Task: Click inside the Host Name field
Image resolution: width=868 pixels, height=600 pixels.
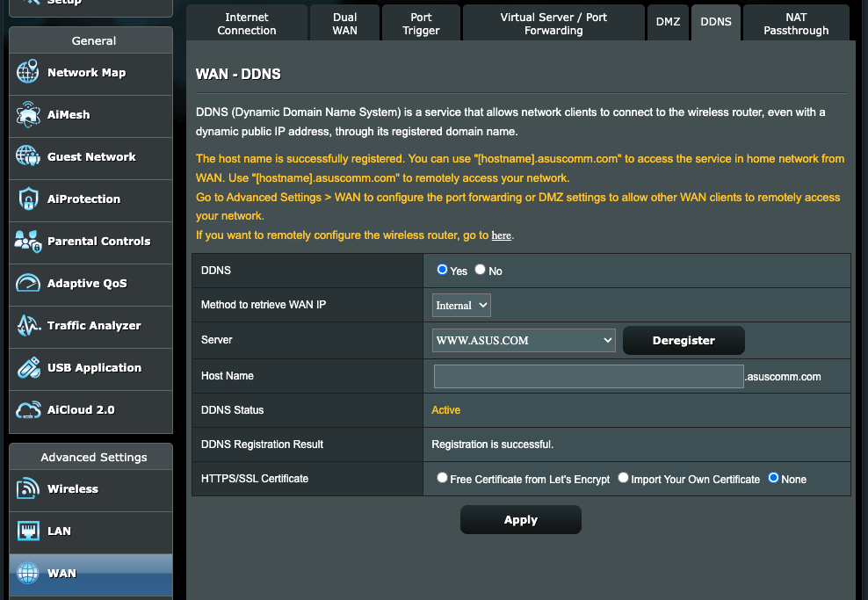Action: click(587, 375)
